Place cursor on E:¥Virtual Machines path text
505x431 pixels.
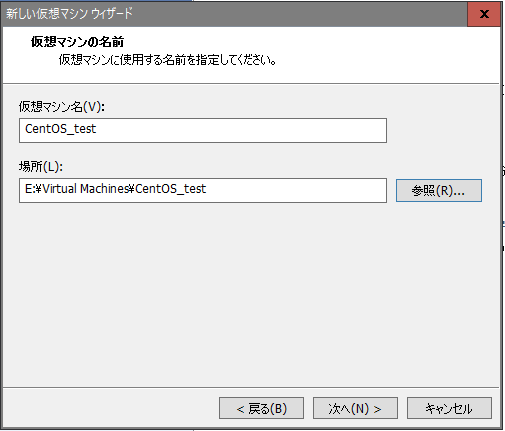pyautogui.click(x=77, y=189)
